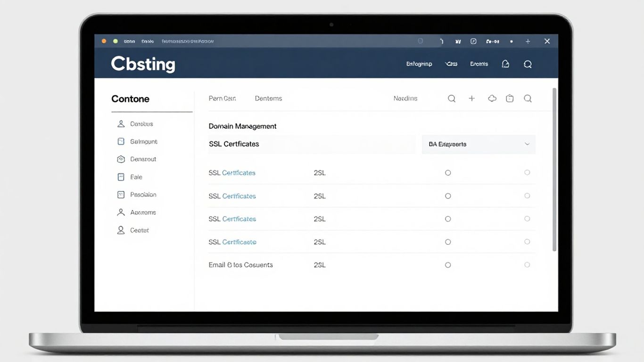Toggle the rightmost circle on the second SSL row
The width and height of the screenshot is (644, 362).
click(527, 196)
